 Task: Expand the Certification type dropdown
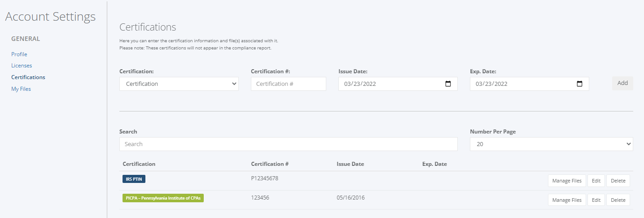tap(179, 84)
